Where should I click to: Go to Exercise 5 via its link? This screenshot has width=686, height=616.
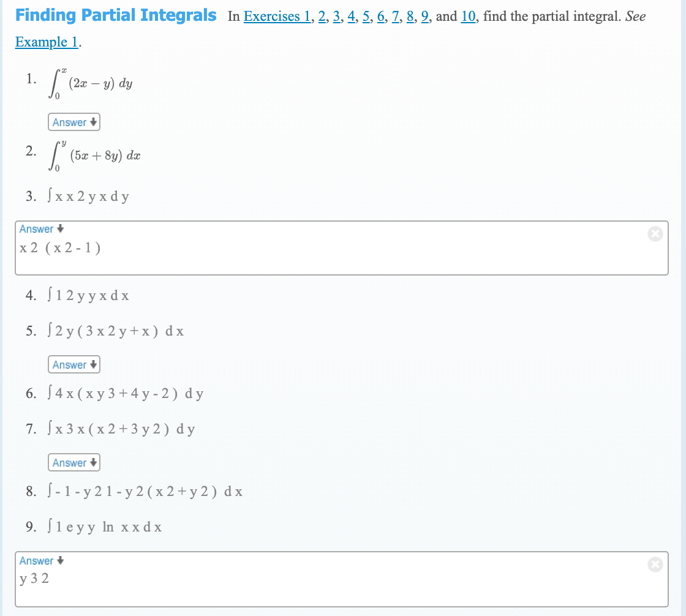pos(367,16)
